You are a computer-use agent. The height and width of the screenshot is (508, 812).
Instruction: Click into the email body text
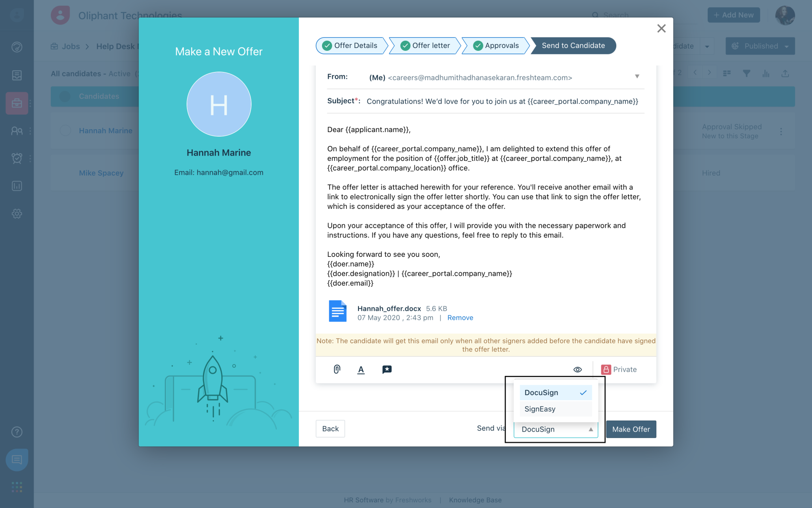point(486,206)
